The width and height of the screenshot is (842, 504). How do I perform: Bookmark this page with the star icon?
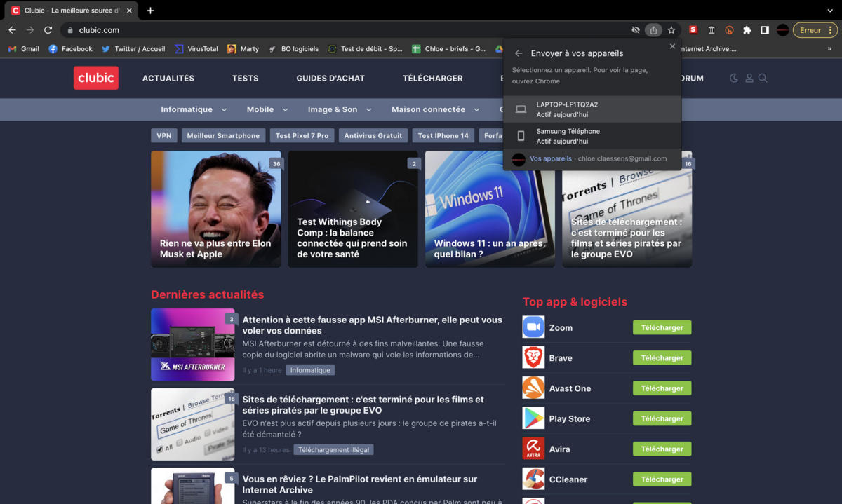(x=671, y=30)
